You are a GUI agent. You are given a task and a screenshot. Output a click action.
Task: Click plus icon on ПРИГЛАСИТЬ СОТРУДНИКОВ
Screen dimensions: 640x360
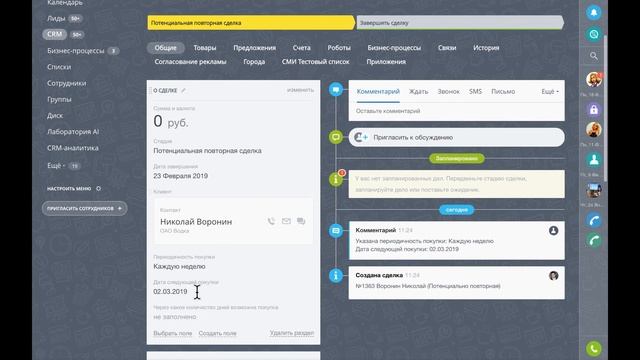click(120, 208)
